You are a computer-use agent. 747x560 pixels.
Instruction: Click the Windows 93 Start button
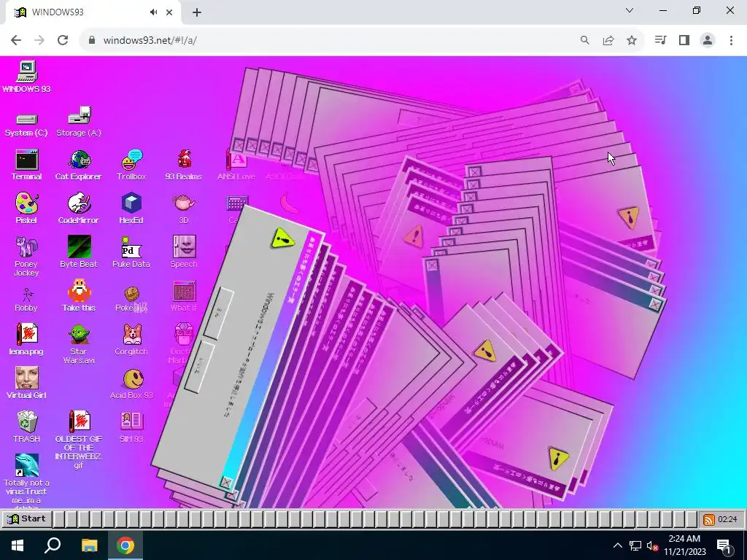27,519
